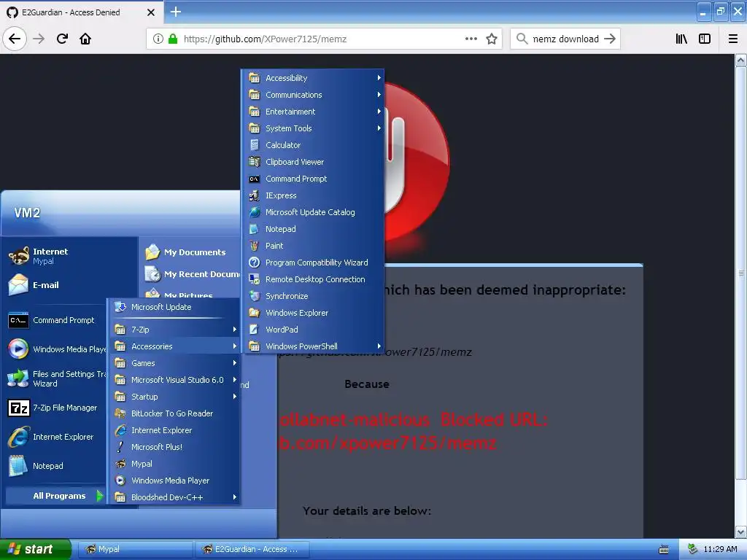Go to the browser Home icon
This screenshot has width=747, height=560.
point(85,39)
